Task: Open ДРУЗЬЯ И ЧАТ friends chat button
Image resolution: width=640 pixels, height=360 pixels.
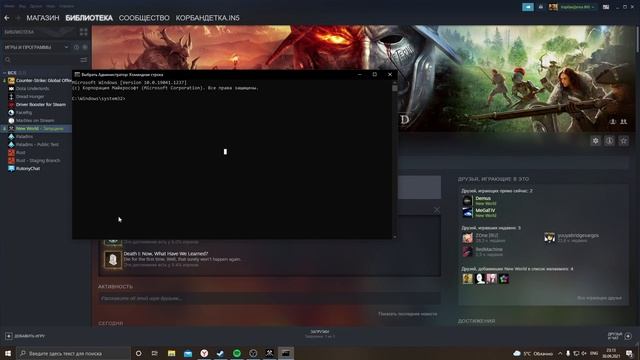Action: tap(620, 336)
